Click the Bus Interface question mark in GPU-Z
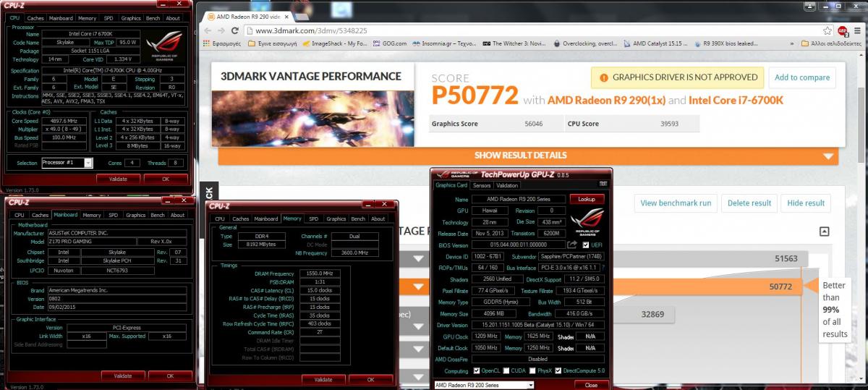This screenshot has height=390, width=868. tap(603, 268)
